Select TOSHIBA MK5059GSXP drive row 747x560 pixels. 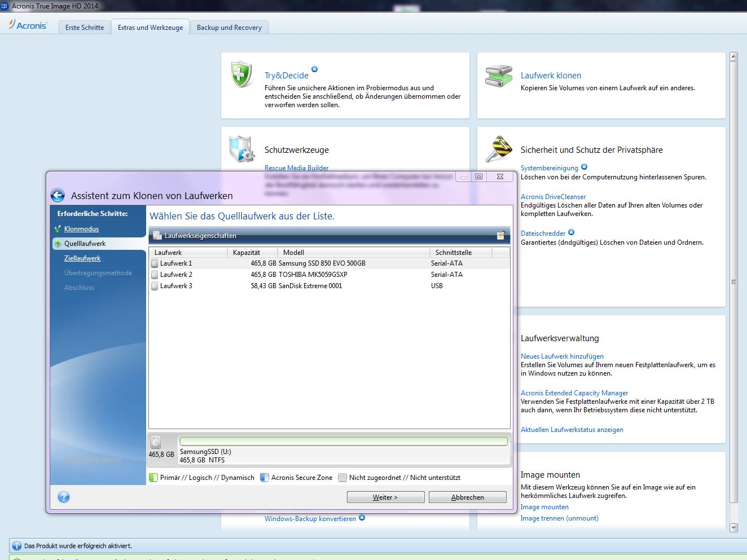329,275
